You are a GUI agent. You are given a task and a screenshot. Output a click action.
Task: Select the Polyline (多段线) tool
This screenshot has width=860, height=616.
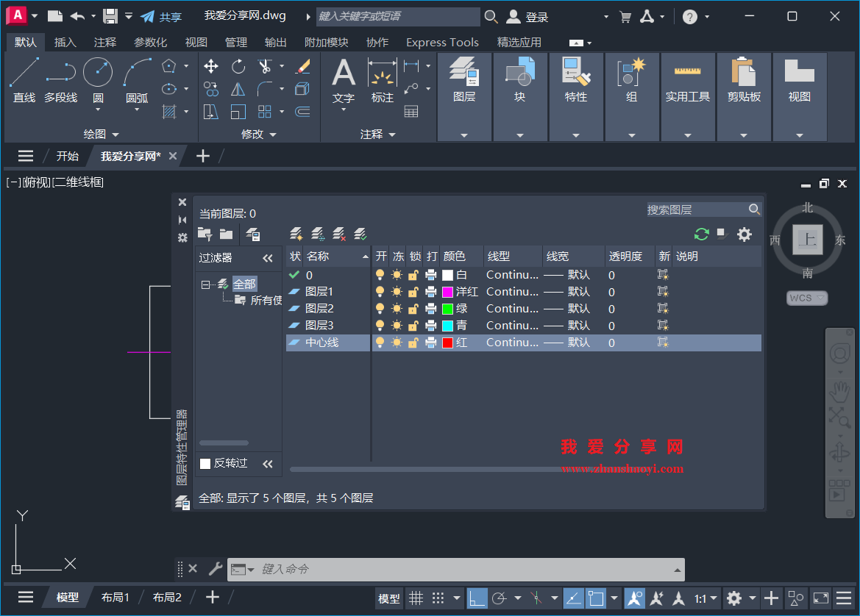pyautogui.click(x=61, y=81)
